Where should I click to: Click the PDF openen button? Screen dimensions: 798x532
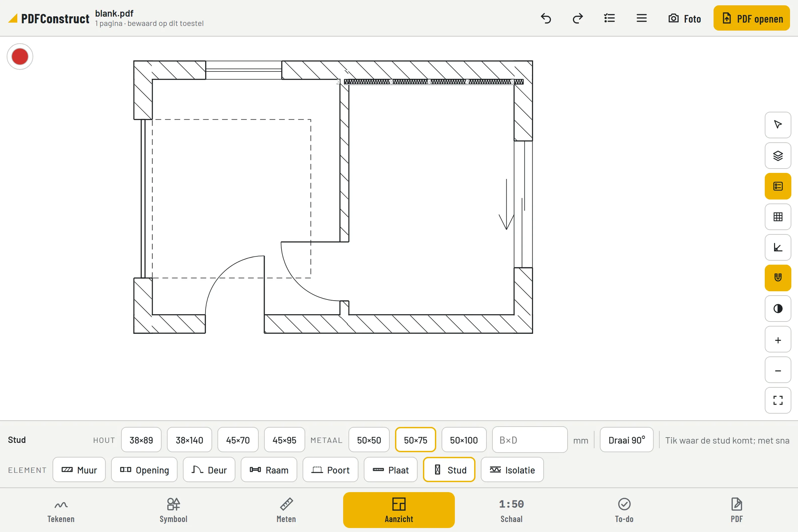point(751,18)
